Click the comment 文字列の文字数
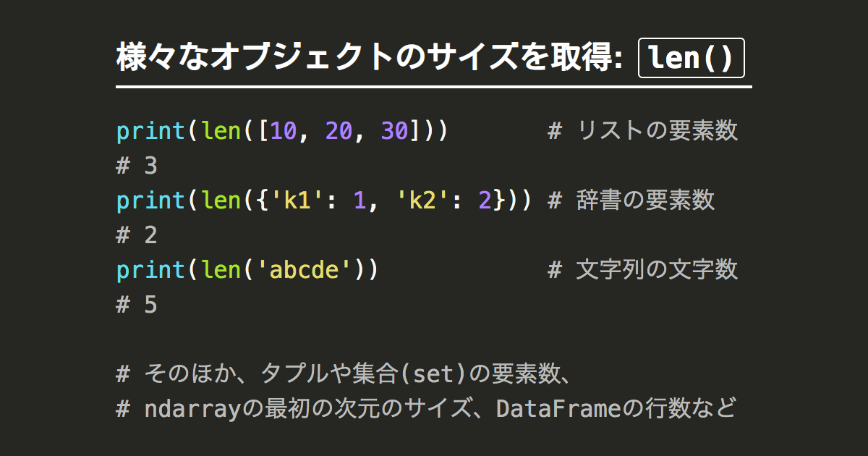 [x=657, y=270]
